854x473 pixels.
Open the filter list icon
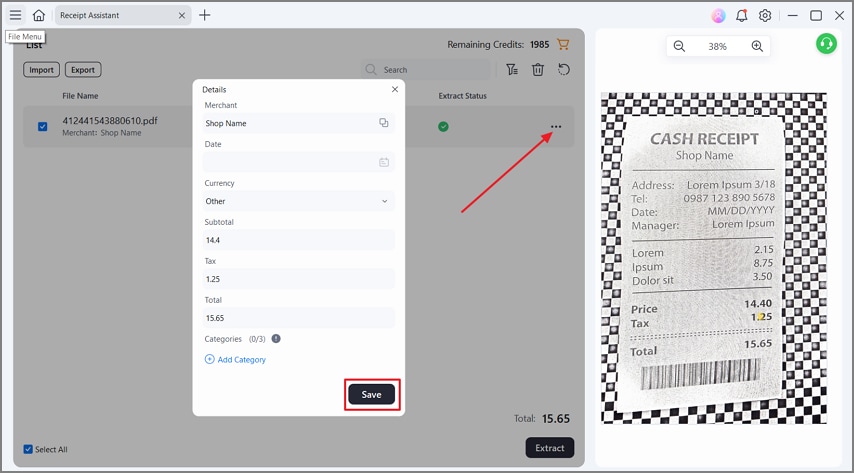coord(512,70)
